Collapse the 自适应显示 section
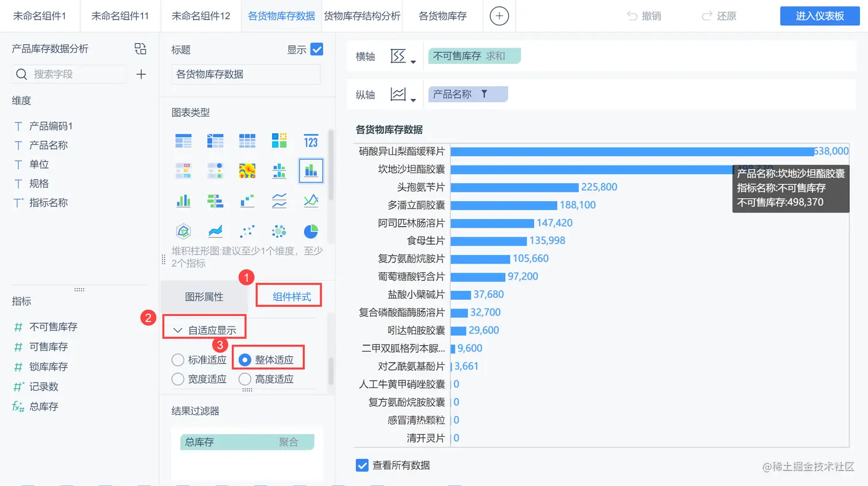The image size is (868, 486). pyautogui.click(x=178, y=326)
